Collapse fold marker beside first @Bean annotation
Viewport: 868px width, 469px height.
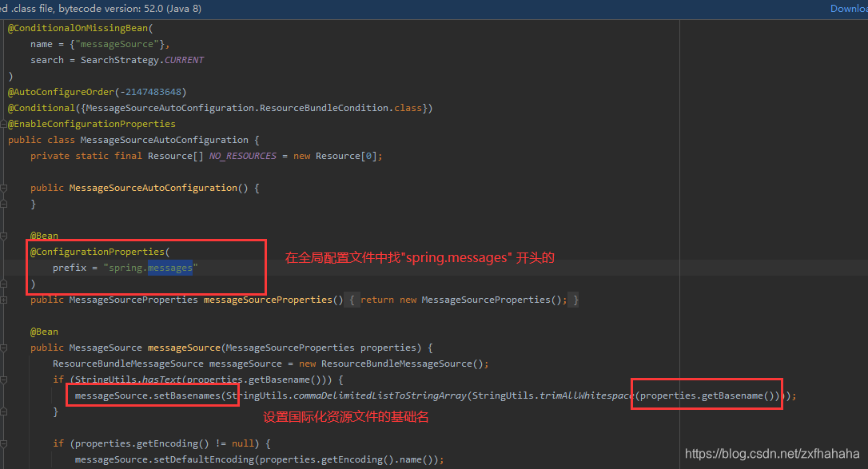pos(3,236)
